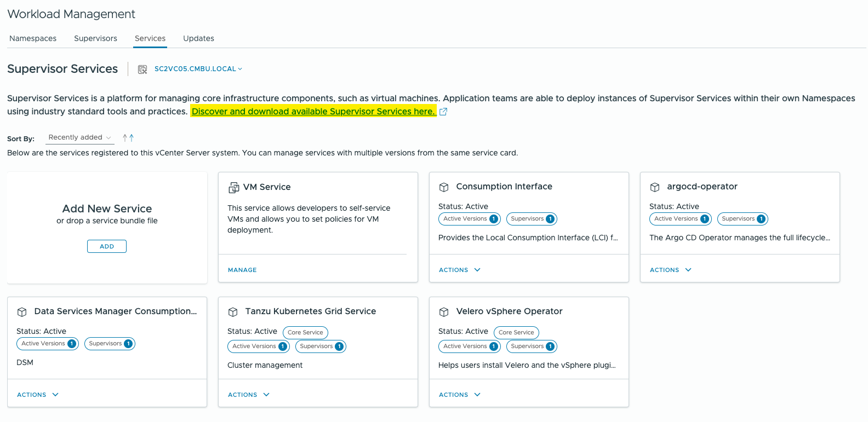Click 'Status: Active' on argocd-operator card

coord(674,206)
